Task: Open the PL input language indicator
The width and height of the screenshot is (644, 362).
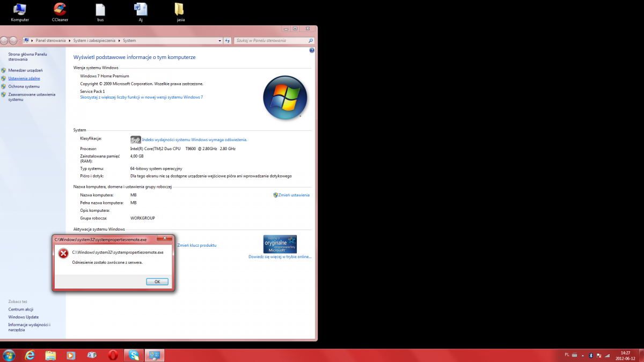Action: [567, 354]
